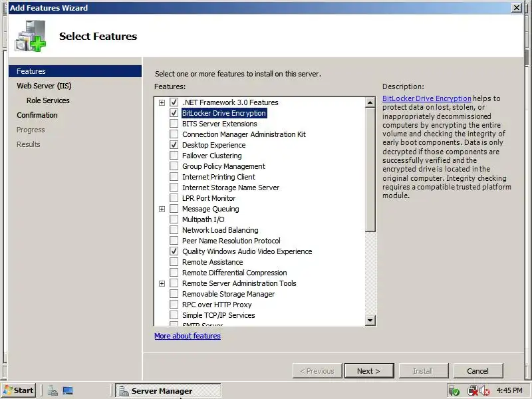This screenshot has height=399, width=532.
Task: Expand .NET Framework 3.0 Features node
Action: coord(162,102)
